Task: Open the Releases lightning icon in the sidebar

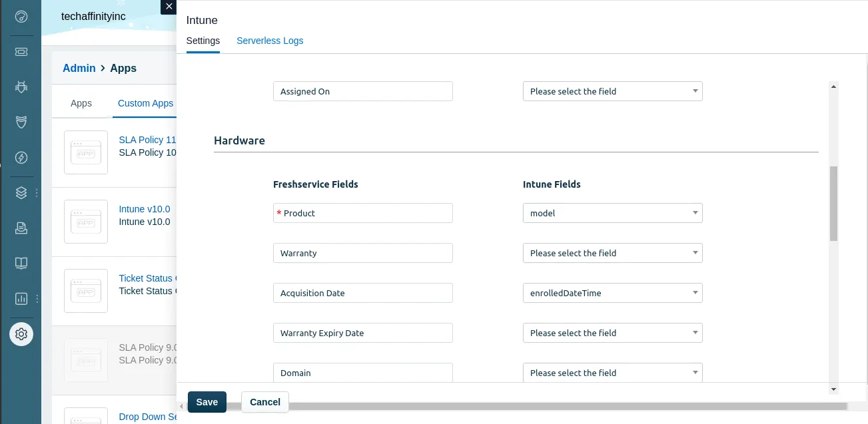Action: 21,158
